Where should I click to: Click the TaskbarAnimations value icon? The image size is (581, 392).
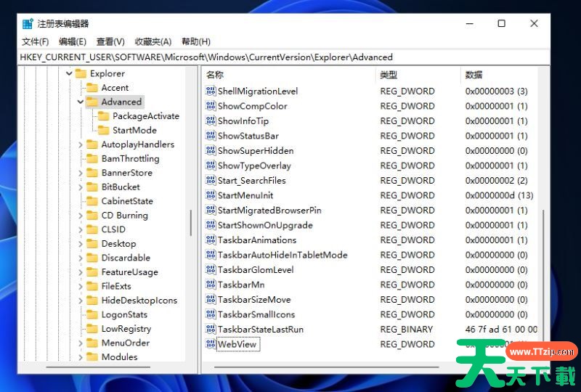[x=211, y=240]
